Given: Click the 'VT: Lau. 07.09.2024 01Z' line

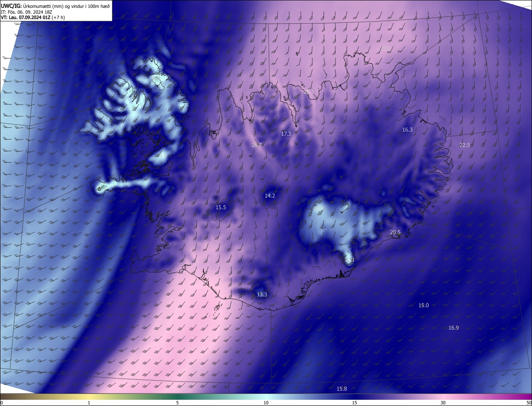Looking at the screenshot, I should (x=25, y=17).
